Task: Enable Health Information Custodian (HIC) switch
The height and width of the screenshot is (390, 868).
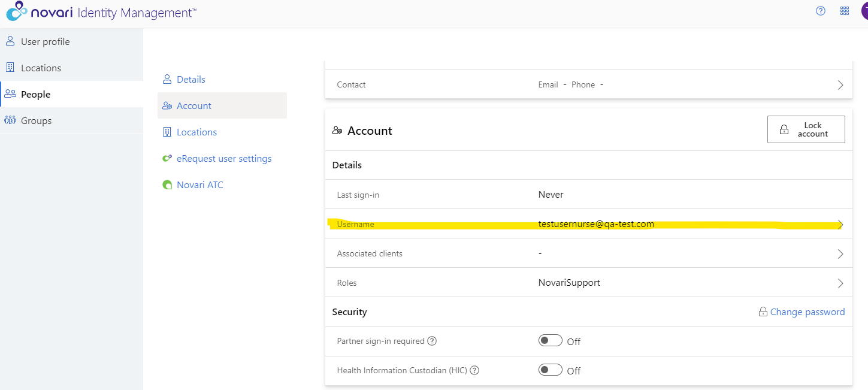Action: tap(550, 370)
